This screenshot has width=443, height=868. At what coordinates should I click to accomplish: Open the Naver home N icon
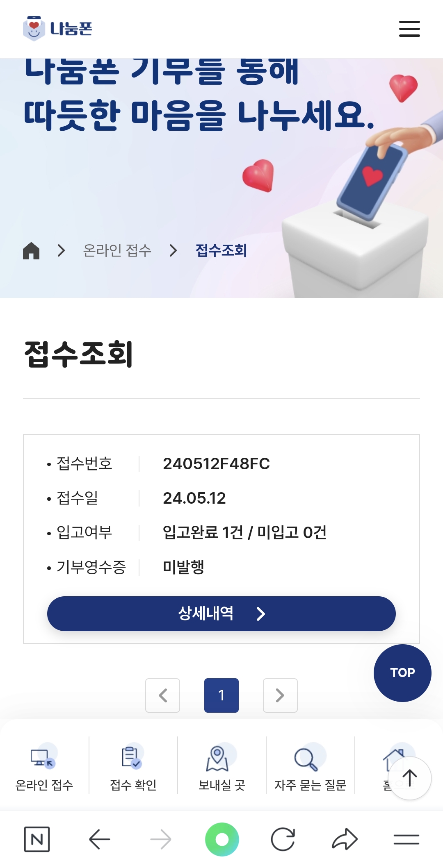(x=37, y=839)
